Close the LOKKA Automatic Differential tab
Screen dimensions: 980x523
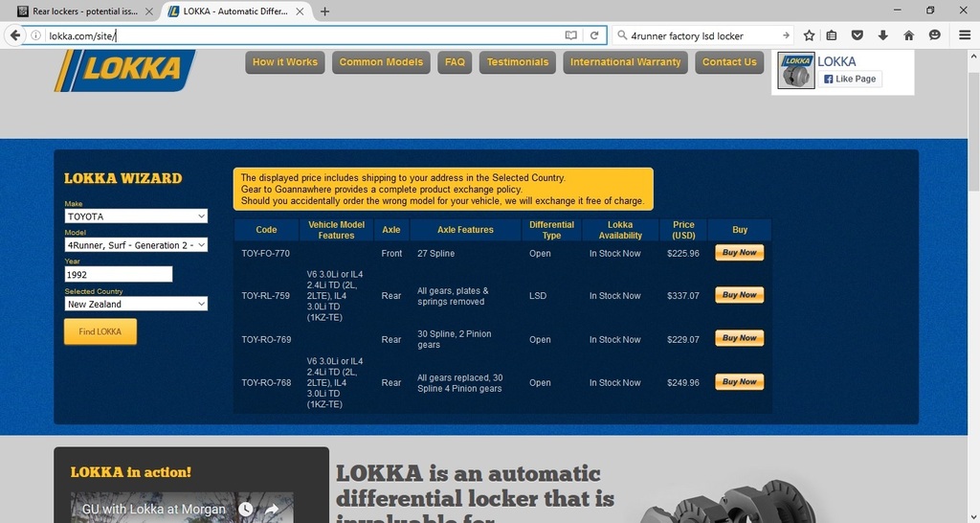tap(300, 11)
